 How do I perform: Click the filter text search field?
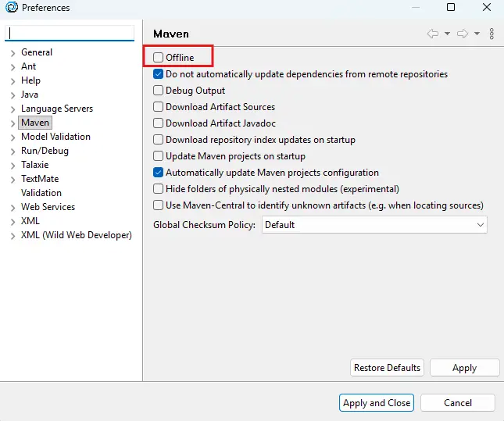tap(70, 33)
